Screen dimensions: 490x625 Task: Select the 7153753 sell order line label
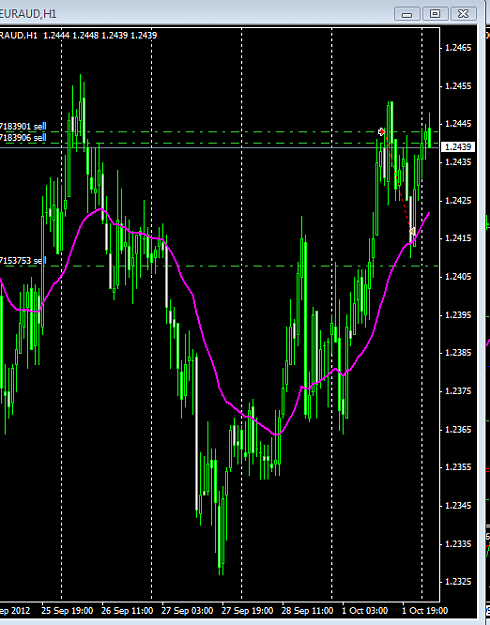pyautogui.click(x=23, y=261)
